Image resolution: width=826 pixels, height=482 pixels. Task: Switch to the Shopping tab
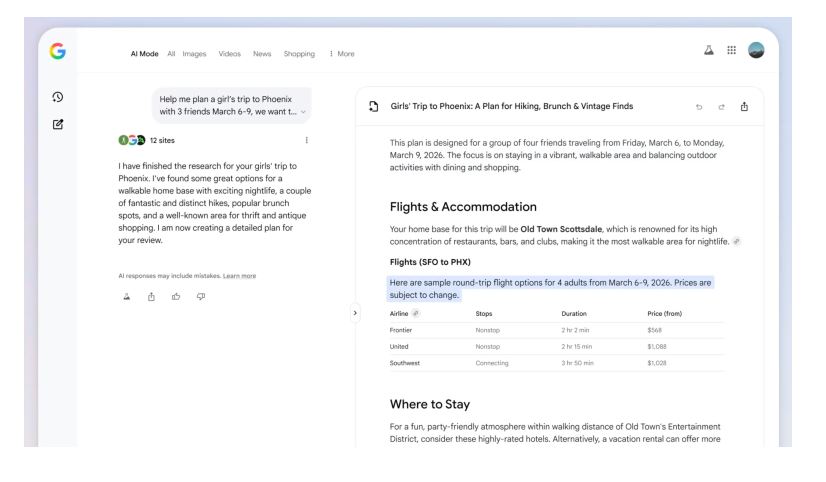[x=299, y=54]
